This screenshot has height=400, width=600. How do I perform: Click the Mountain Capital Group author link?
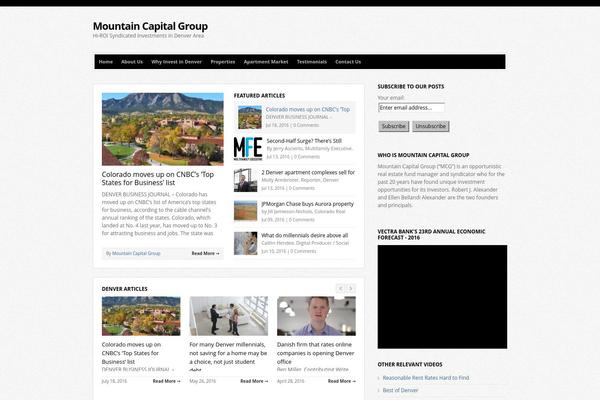click(136, 253)
